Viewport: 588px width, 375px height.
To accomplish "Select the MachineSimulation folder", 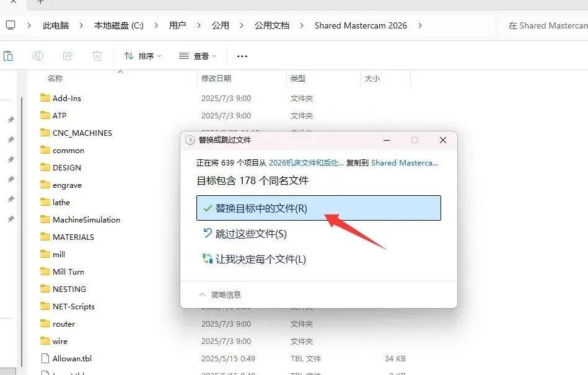I will pos(80,220).
